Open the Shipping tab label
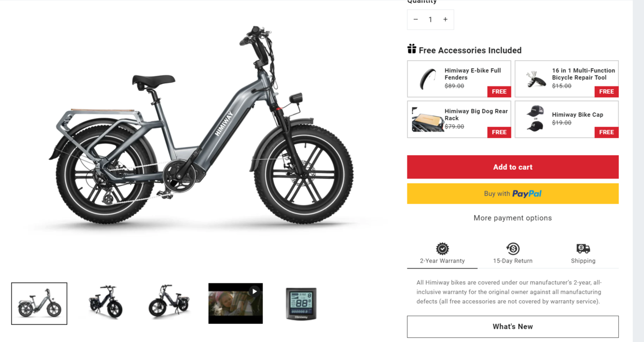The image size is (644, 342). point(583,261)
